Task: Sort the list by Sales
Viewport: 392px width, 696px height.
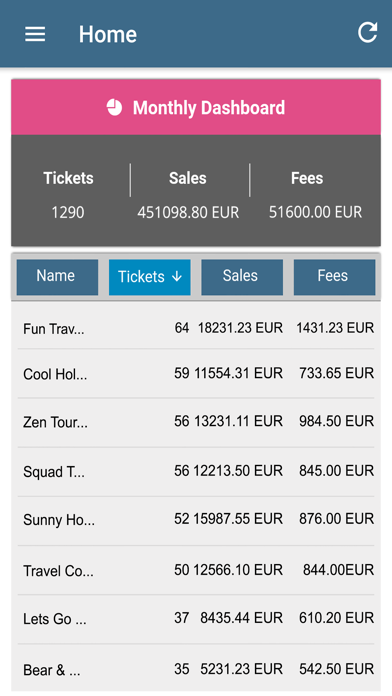Action: click(x=242, y=277)
